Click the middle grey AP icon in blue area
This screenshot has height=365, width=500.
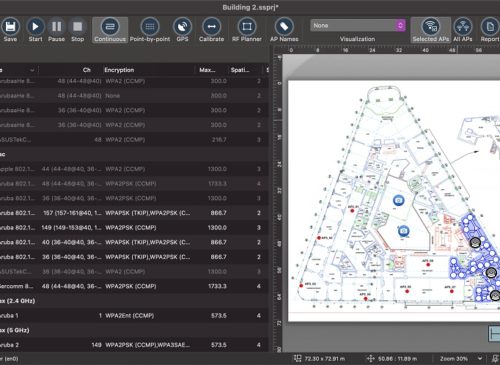(491, 273)
